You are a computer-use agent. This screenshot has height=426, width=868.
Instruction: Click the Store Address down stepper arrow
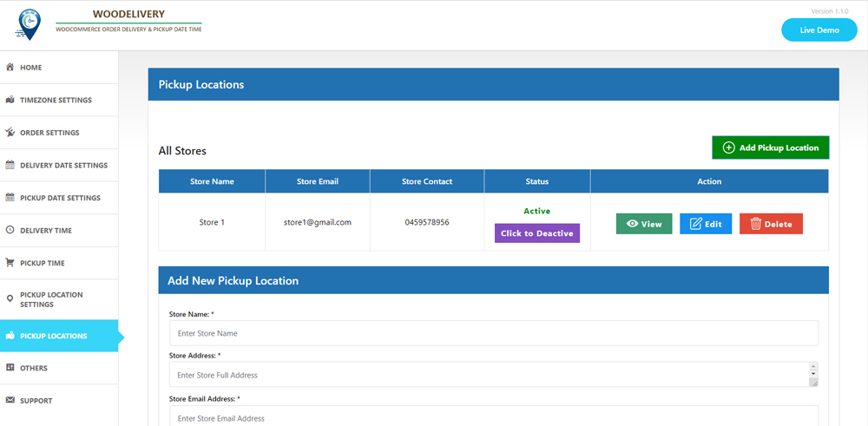(813, 374)
